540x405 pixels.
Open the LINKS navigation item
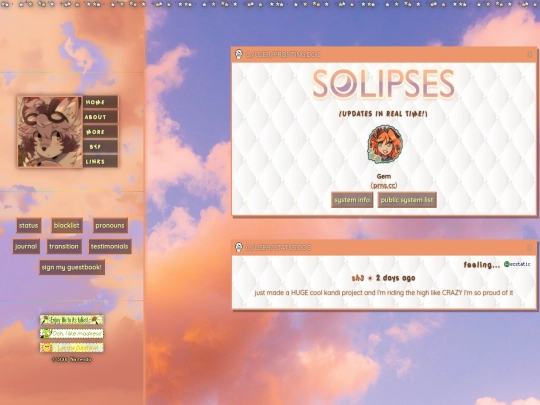pyautogui.click(x=101, y=161)
